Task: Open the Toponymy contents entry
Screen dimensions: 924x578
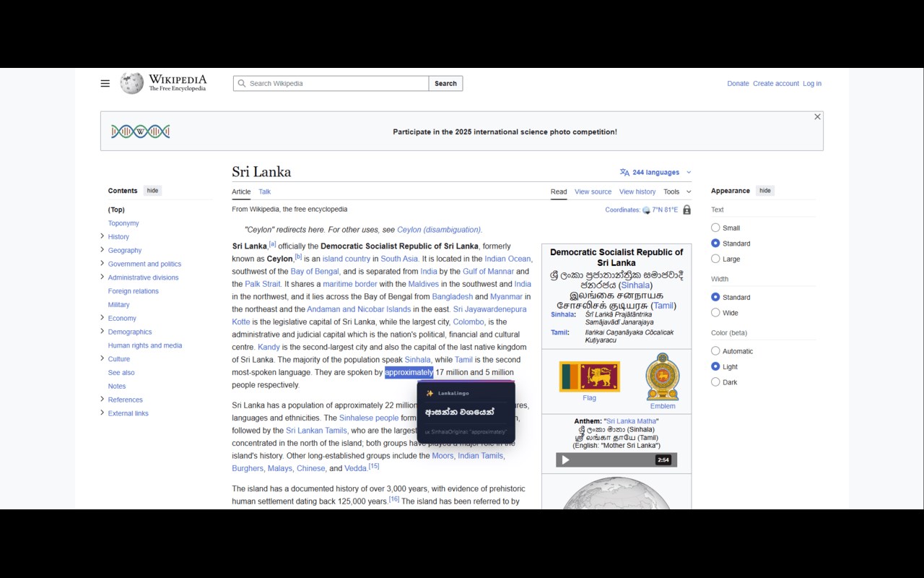Action: point(123,223)
